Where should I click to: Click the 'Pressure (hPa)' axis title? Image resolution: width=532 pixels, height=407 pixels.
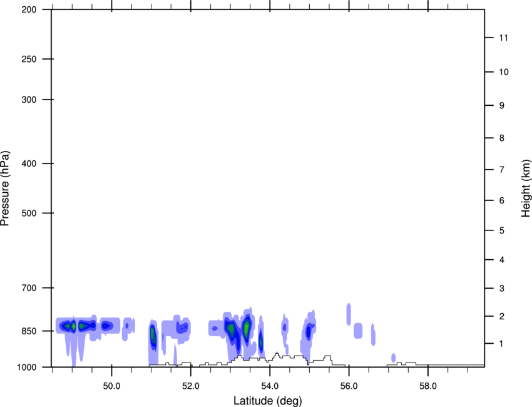coord(5,188)
